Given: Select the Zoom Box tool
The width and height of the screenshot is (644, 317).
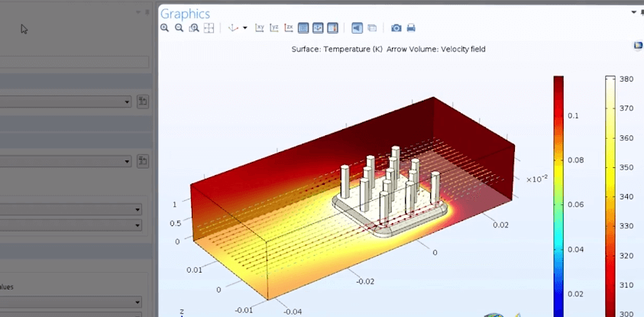Looking at the screenshot, I should coord(194,28).
